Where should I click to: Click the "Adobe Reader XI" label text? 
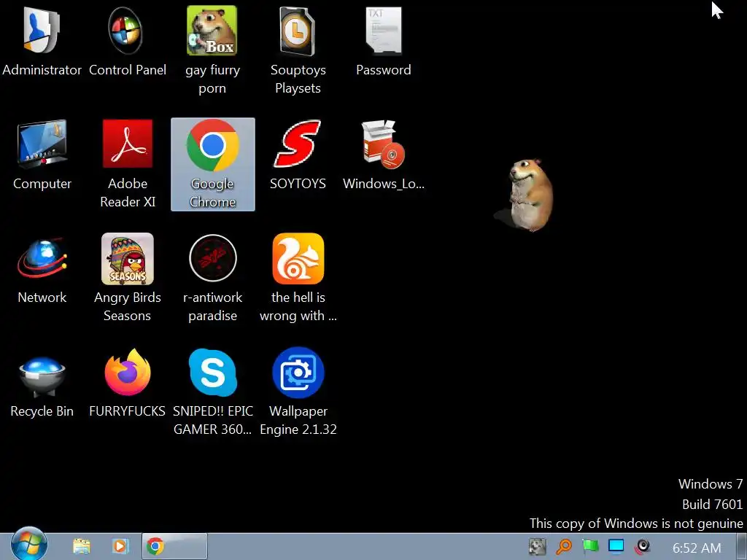pos(128,192)
